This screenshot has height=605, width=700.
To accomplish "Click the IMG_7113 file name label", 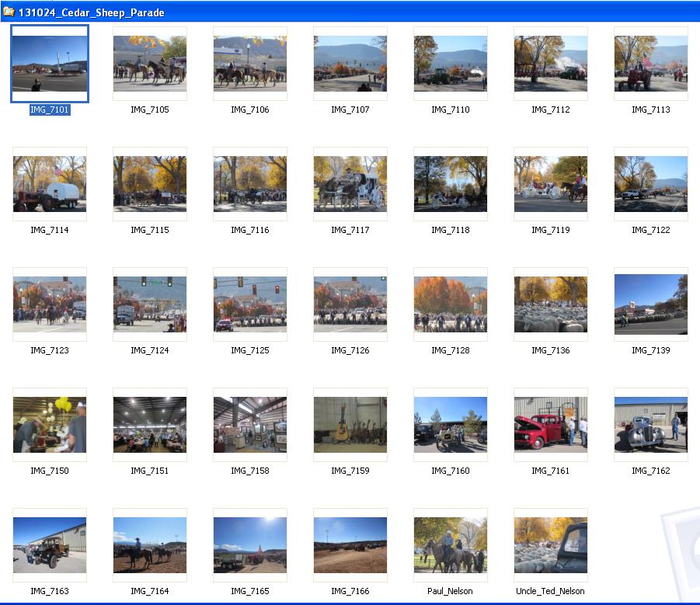I will 651,110.
